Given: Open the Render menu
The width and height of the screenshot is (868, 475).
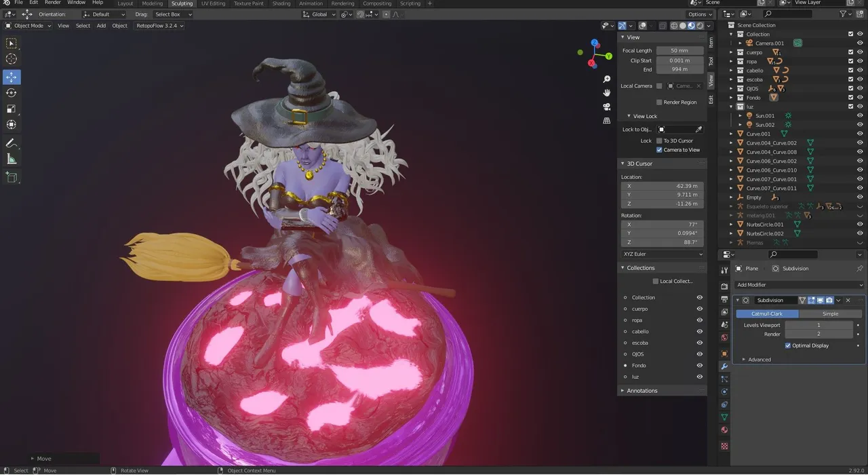Looking at the screenshot, I should point(52,3).
